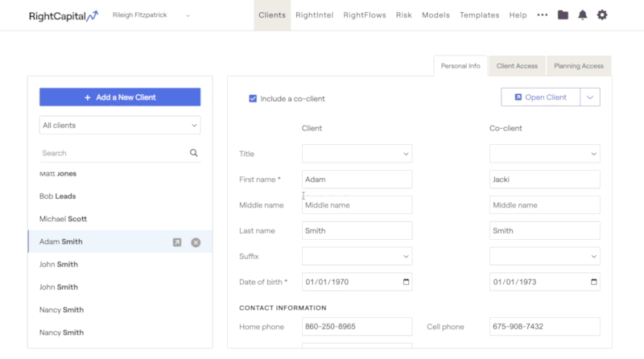
Task: Click co-client First name field Jacki
Action: [x=545, y=179]
